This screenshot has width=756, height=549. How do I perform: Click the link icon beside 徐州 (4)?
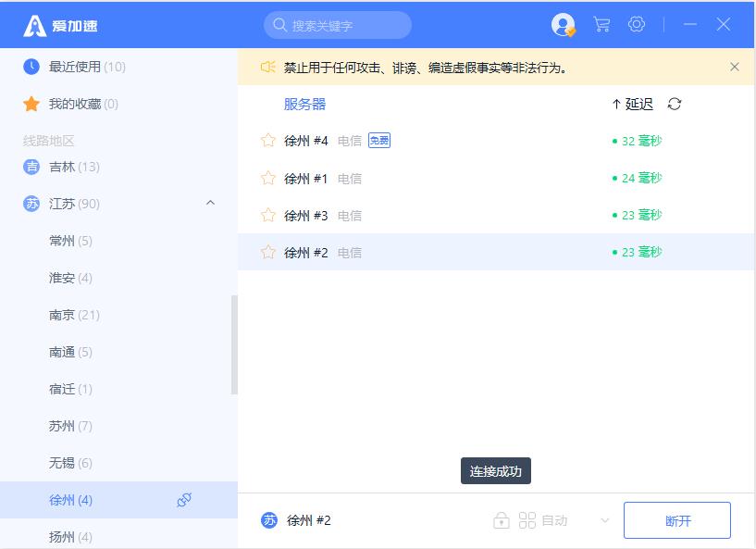coord(183,500)
